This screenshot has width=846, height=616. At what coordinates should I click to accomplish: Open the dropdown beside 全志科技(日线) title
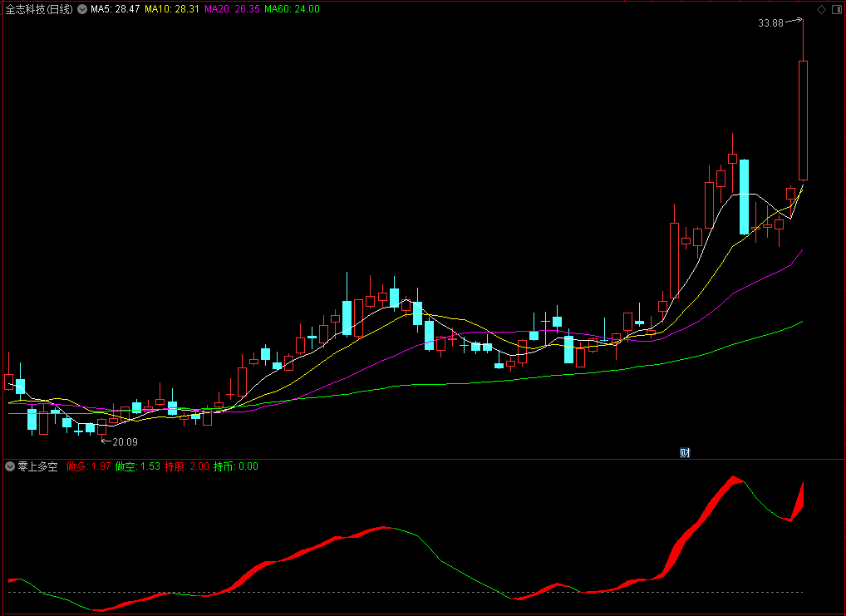coord(82,9)
